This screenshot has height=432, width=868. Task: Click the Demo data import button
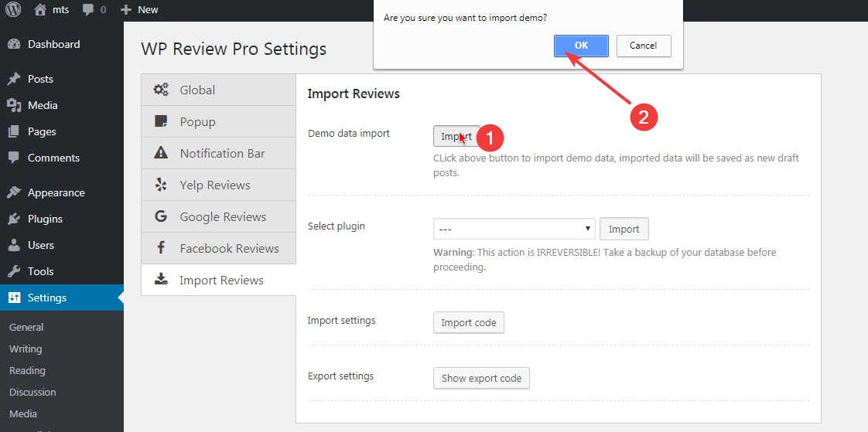456,136
